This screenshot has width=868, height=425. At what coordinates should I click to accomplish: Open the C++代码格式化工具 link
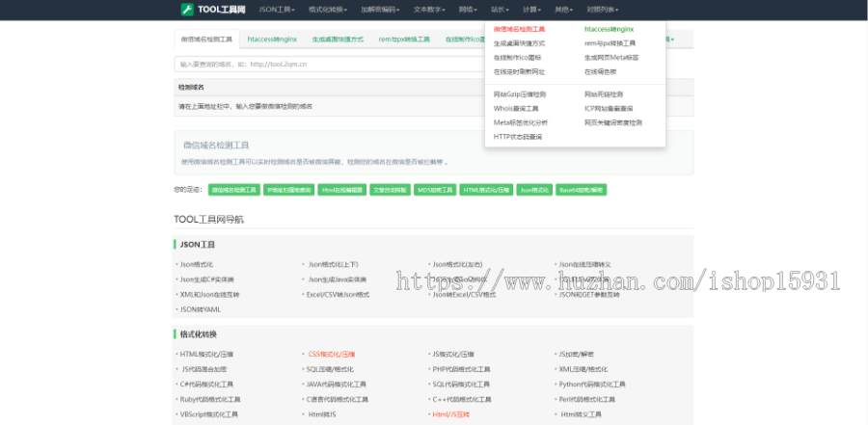click(x=462, y=399)
